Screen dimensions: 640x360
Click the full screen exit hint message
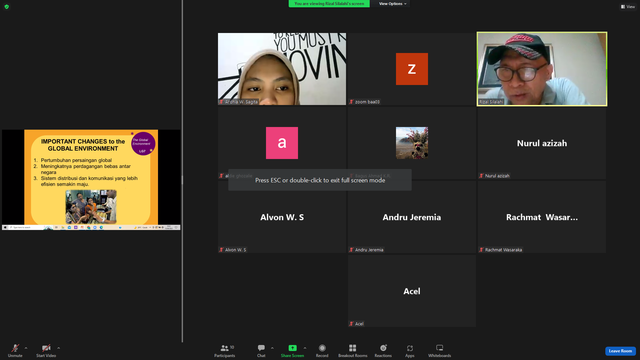pos(320,180)
